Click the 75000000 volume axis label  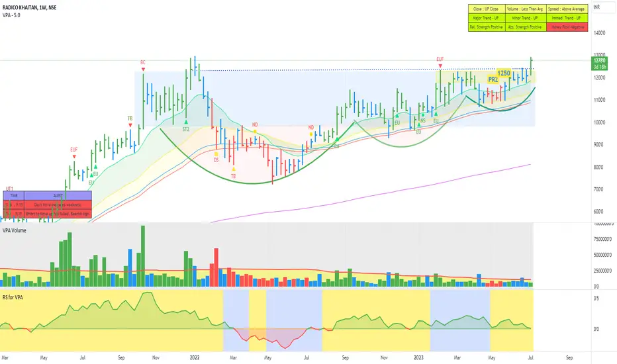(603, 240)
